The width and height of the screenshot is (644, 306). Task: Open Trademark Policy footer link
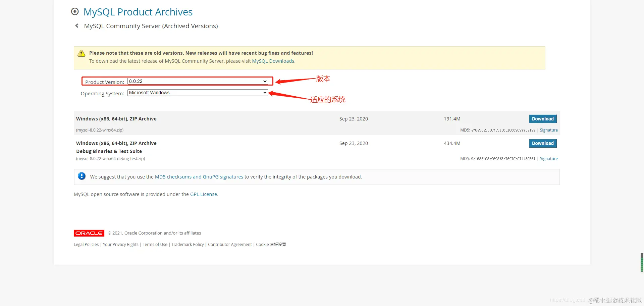pos(187,245)
